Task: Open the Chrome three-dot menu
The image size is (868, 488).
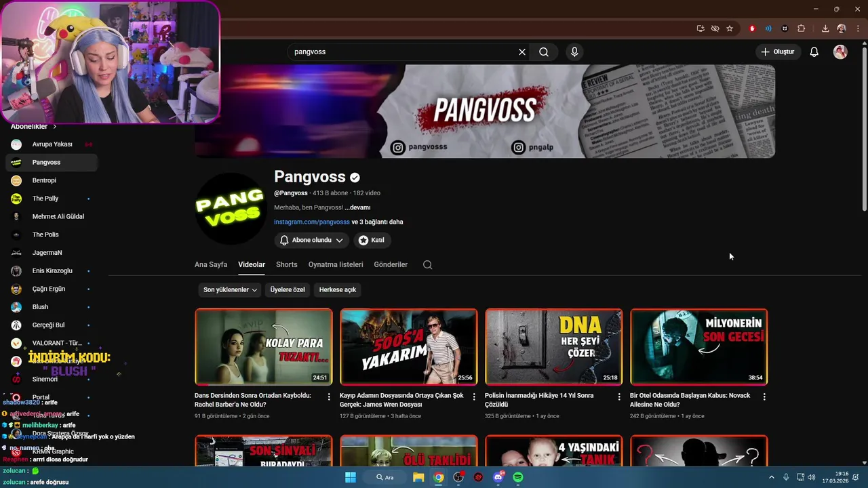Action: pyautogui.click(x=858, y=28)
